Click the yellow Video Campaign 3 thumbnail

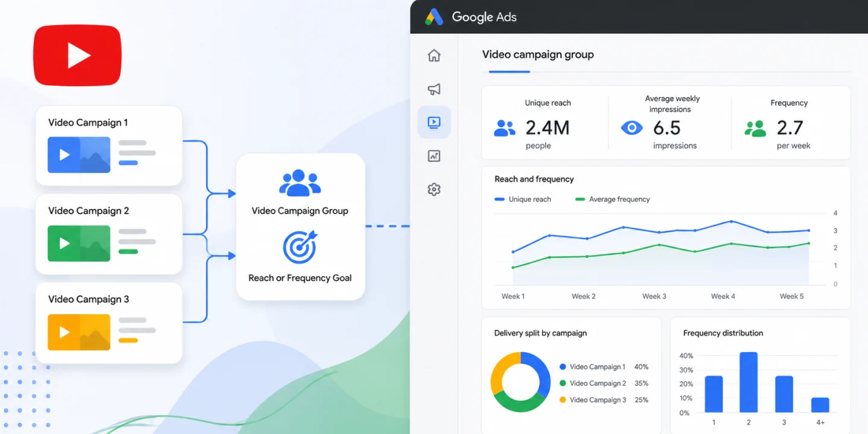[79, 332]
